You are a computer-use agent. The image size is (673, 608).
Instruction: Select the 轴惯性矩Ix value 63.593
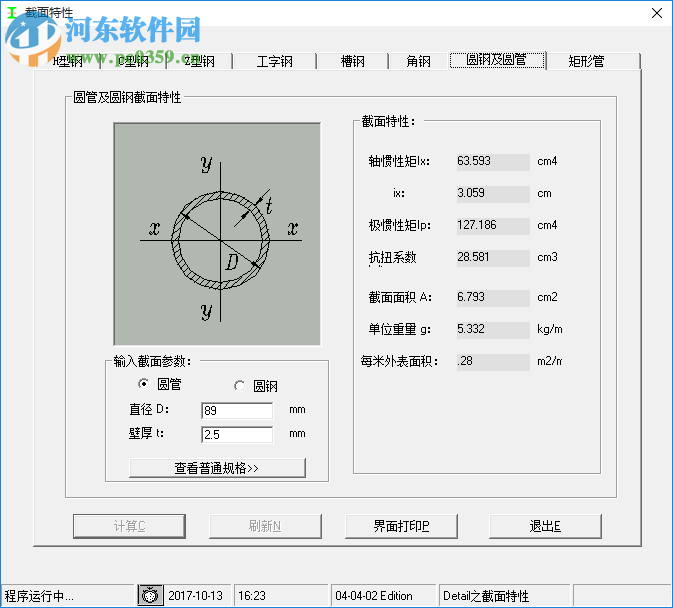tap(493, 161)
